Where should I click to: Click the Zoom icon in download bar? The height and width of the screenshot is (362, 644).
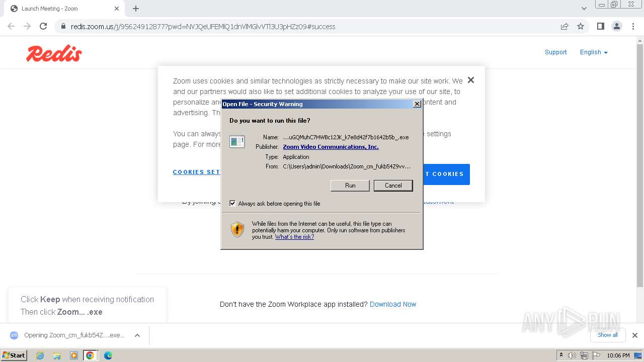click(14, 335)
